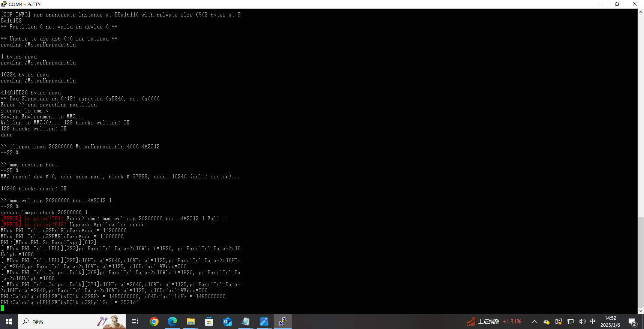The height and width of the screenshot is (329, 644).
Task: Click the 'Partition 0 not valid' line
Action: tap(59, 27)
